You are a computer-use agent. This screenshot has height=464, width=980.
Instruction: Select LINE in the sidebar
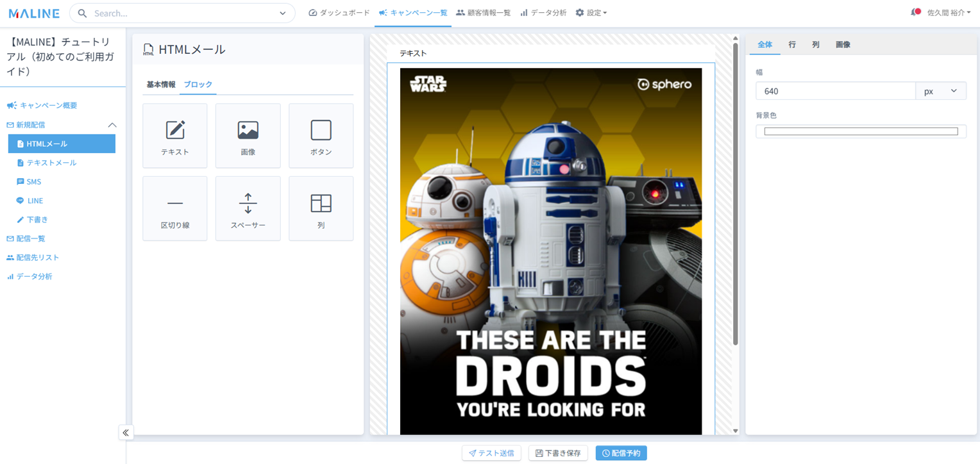coord(30,201)
